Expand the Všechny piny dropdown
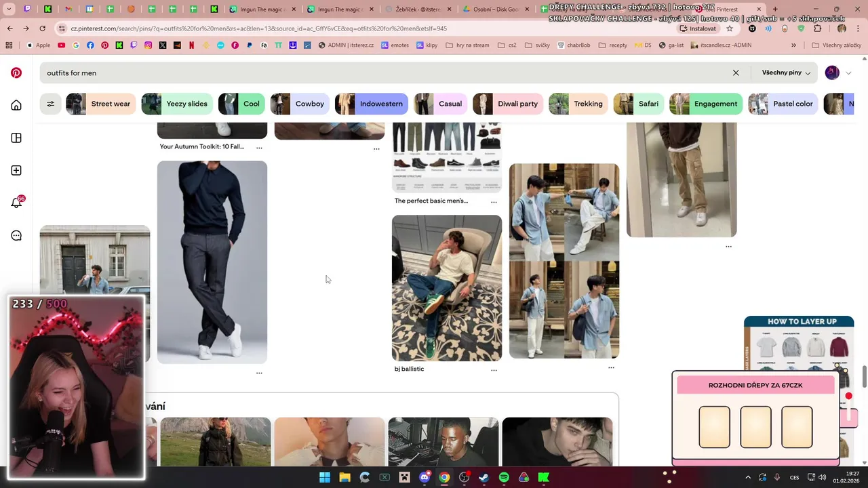The height and width of the screenshot is (488, 868). [x=786, y=73]
